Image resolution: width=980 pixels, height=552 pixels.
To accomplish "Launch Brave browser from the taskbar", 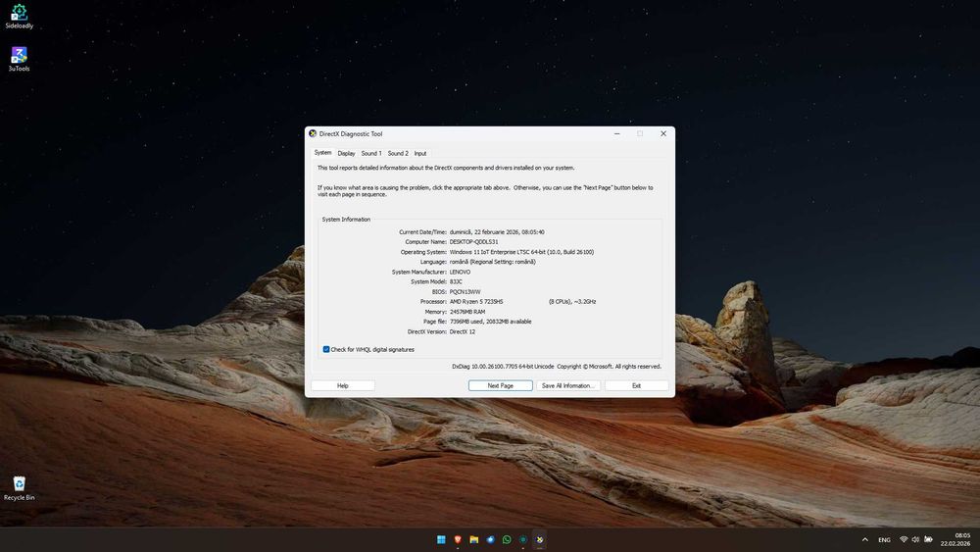I will point(458,539).
